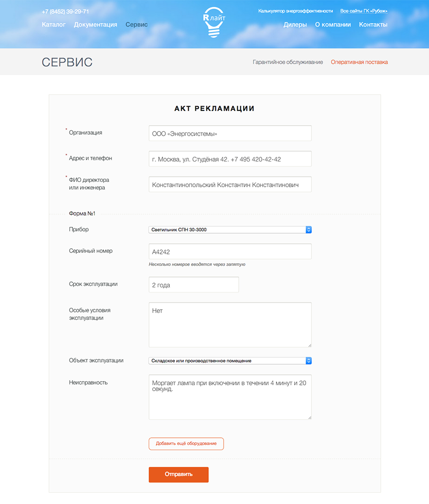This screenshot has width=429, height=504.
Task: Switch to Оперативная поставка tab
Action: click(x=359, y=62)
